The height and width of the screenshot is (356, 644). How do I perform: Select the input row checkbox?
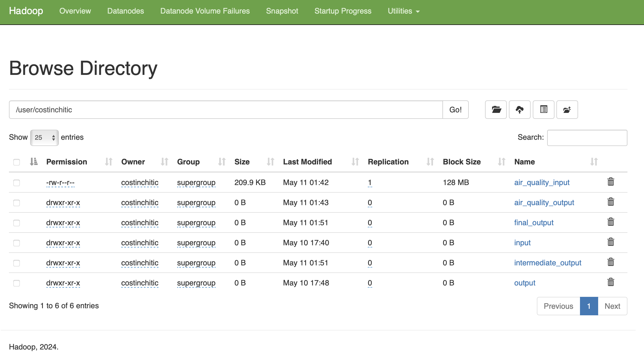(17, 243)
